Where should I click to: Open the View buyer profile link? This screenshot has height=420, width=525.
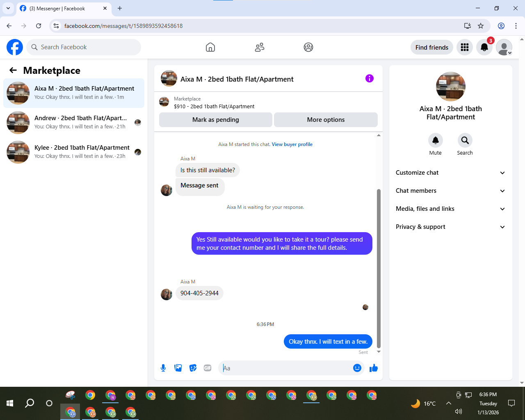click(x=292, y=144)
